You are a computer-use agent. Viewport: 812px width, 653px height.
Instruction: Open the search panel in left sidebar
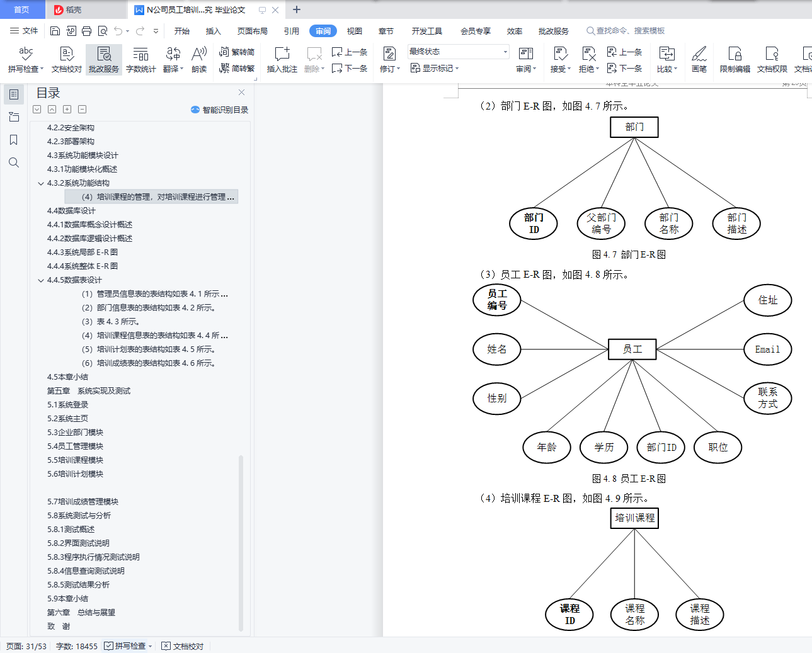tap(14, 162)
